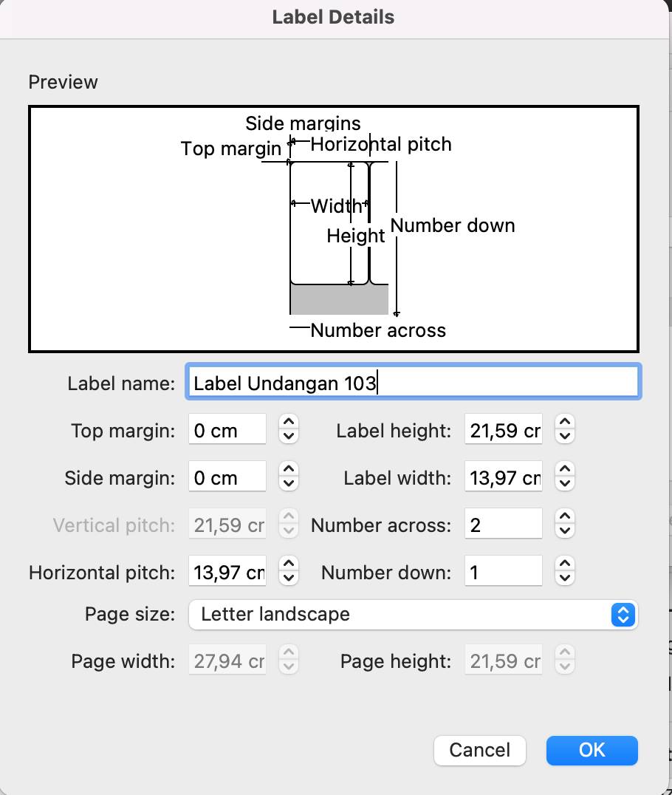The height and width of the screenshot is (795, 672).
Task: Confirm label settings with OK
Action: point(592,750)
